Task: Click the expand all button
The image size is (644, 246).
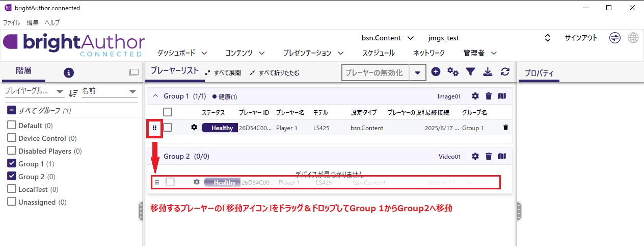Action: (223, 73)
